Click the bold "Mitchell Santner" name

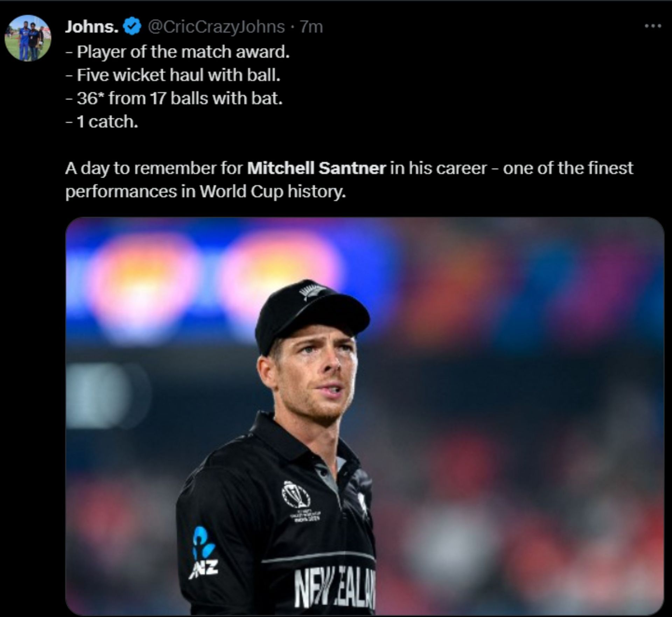coord(316,168)
